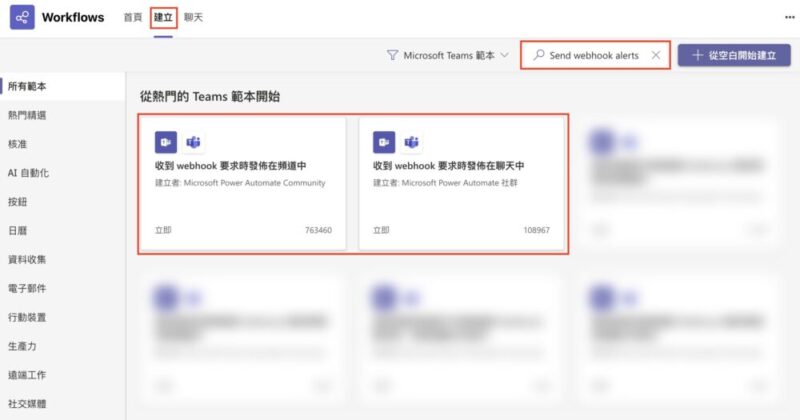This screenshot has width=800, height=420.
Task: Select 行動裝置 category
Action: (62, 317)
